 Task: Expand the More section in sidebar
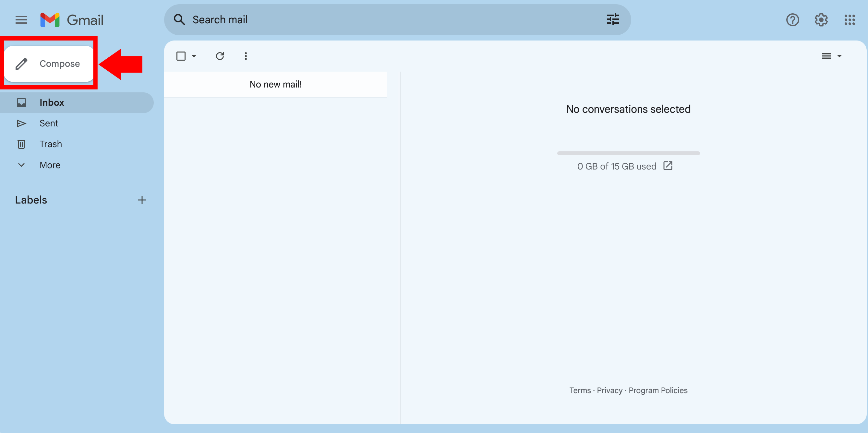pyautogui.click(x=50, y=165)
